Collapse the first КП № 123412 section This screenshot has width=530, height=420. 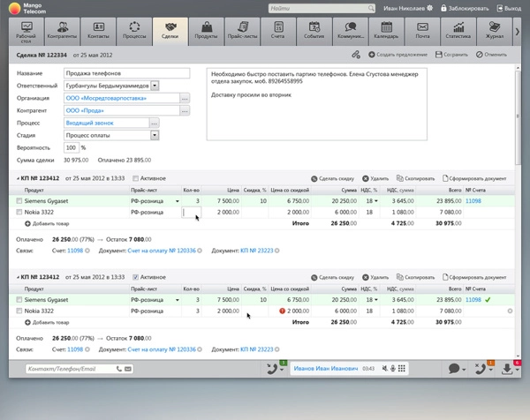19,178
